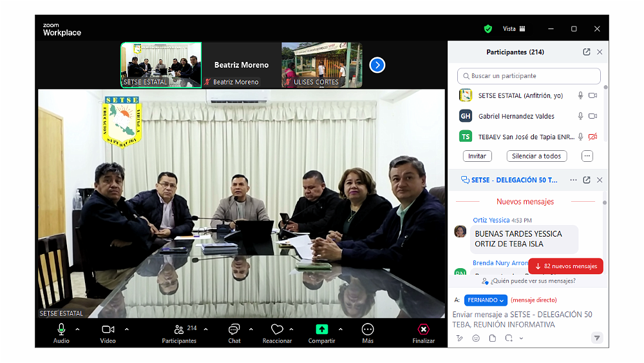Image resolution: width=644 pixels, height=363 pixels.
Task: Expand the video options arrow next to Video
Action: [x=127, y=329]
